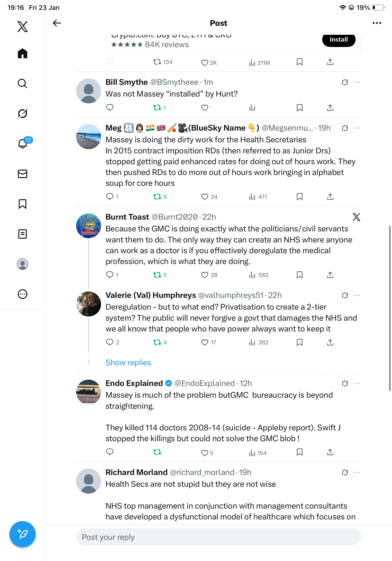Open Messages envelope in sidebar
This screenshot has width=392, height=561.
click(23, 174)
